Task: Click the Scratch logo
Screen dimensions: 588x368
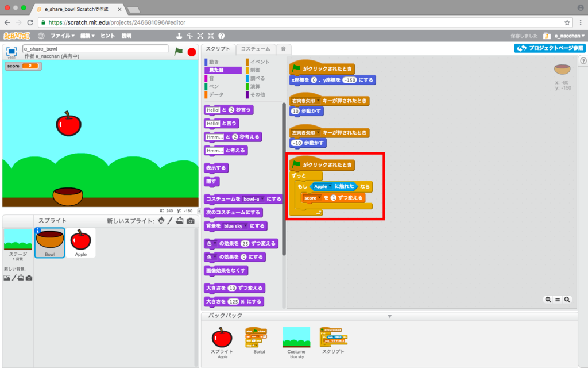Action: tap(17, 36)
